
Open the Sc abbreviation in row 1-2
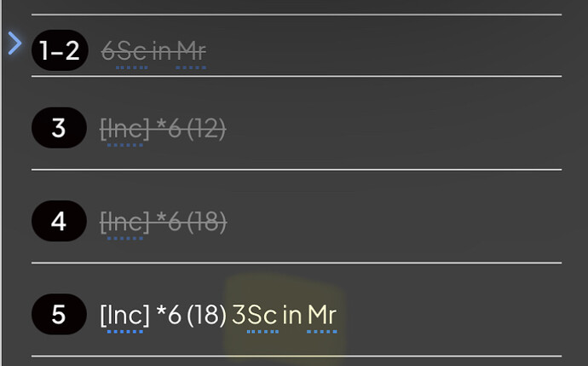[131, 51]
